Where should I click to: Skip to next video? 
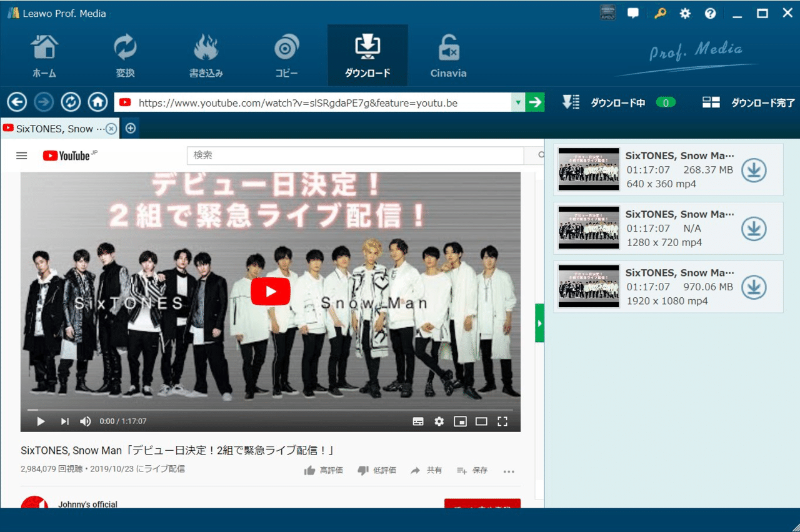(64, 421)
